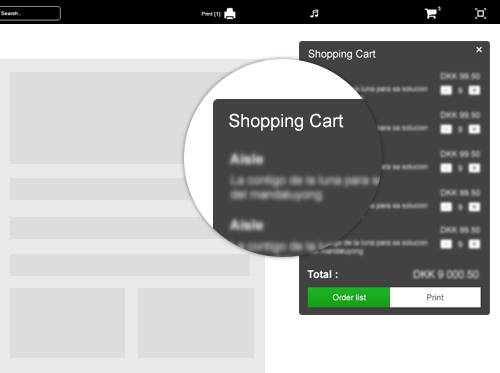This screenshot has height=373, width=500.
Task: Increase quantity of third cart item
Action: 474,168
